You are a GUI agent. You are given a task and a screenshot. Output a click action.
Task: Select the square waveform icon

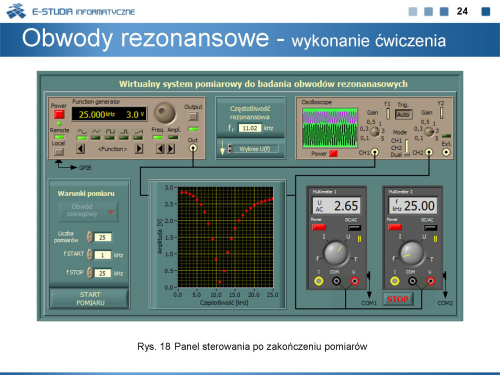pyautogui.click(x=110, y=132)
